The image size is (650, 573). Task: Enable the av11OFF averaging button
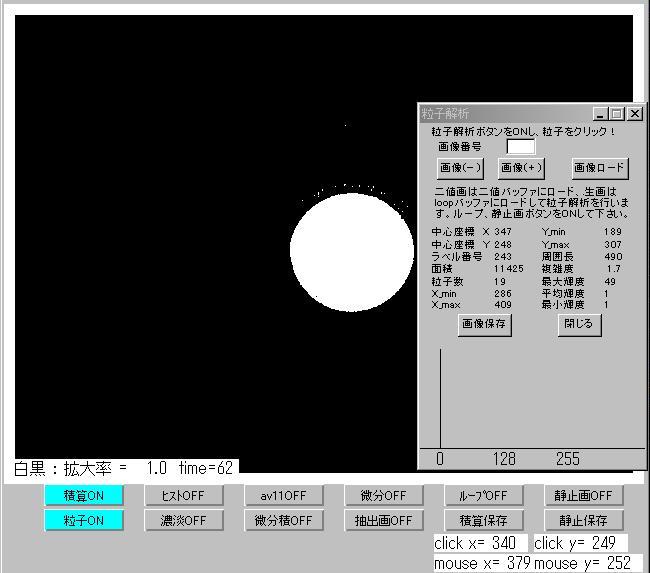(284, 495)
